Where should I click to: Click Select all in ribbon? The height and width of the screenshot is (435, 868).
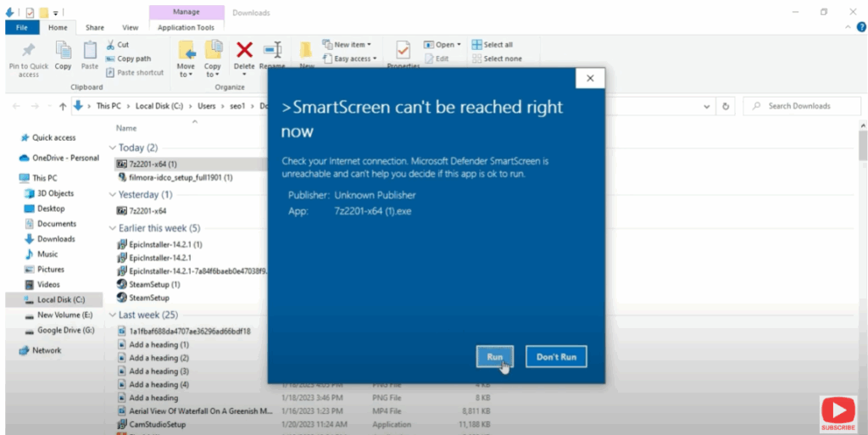492,44
